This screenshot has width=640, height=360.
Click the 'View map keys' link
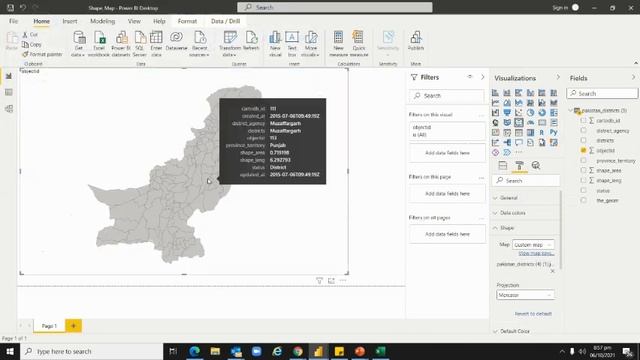536,253
